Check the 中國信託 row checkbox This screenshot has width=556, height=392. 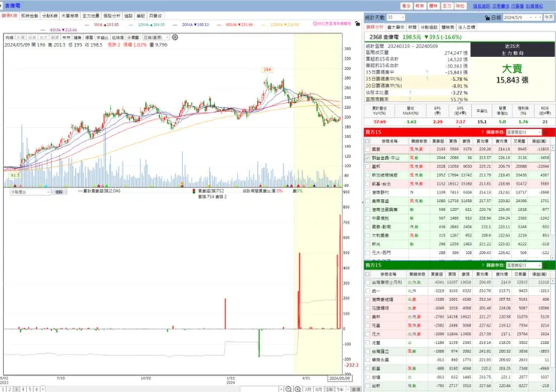point(367,219)
